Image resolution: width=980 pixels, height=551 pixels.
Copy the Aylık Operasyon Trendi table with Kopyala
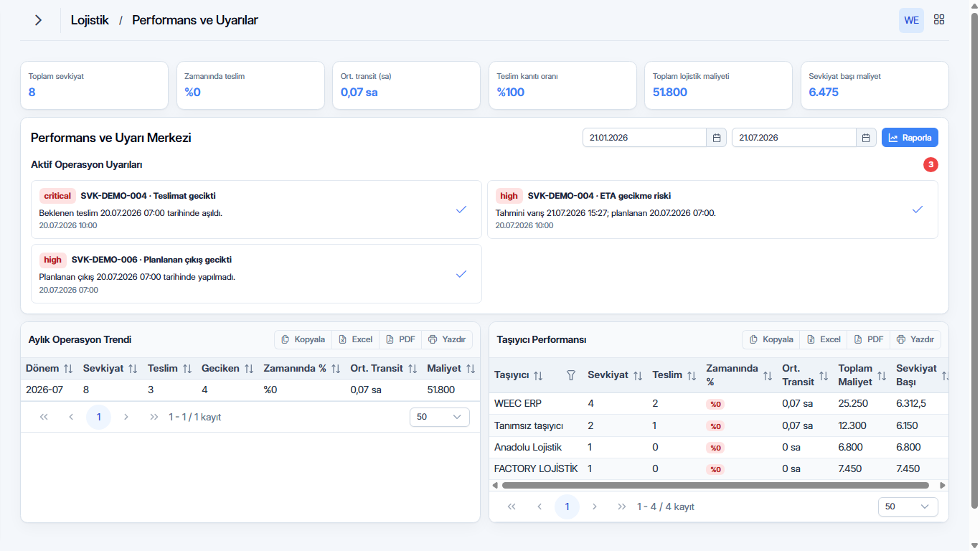[x=303, y=339]
